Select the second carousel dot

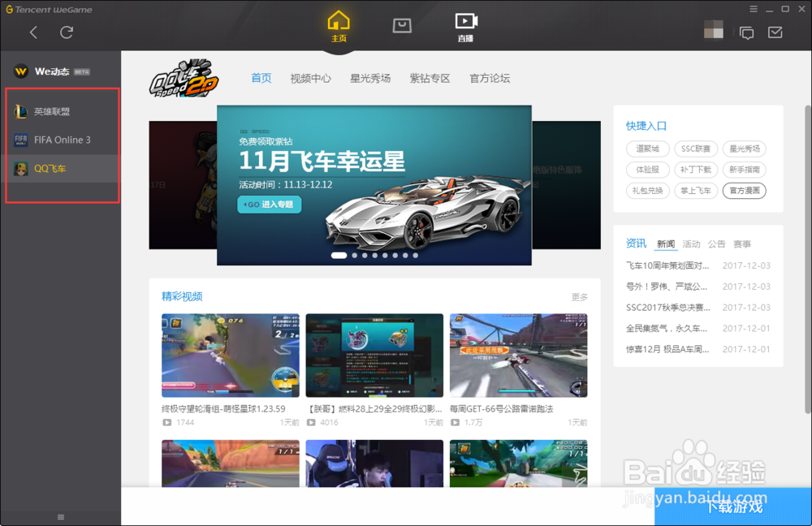(x=355, y=255)
